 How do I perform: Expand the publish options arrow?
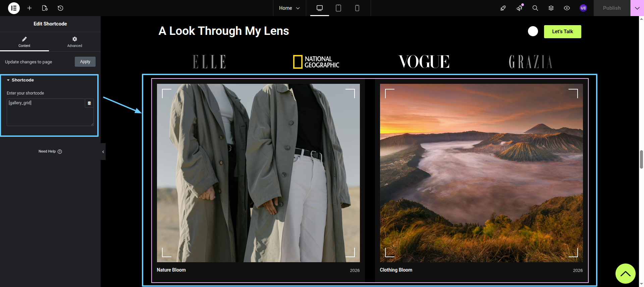pos(637,8)
